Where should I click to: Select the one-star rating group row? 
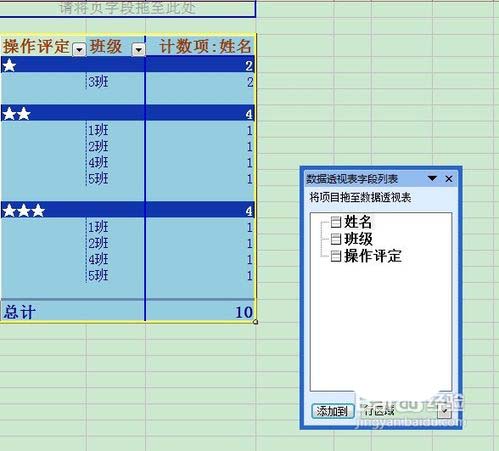pyautogui.click(x=128, y=65)
